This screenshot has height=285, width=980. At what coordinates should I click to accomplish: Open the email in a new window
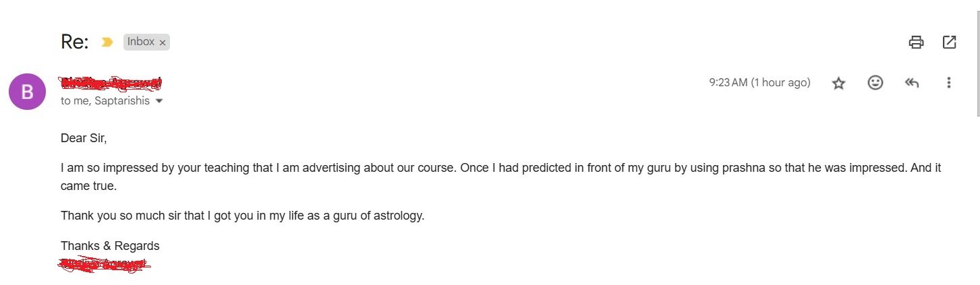tap(949, 42)
